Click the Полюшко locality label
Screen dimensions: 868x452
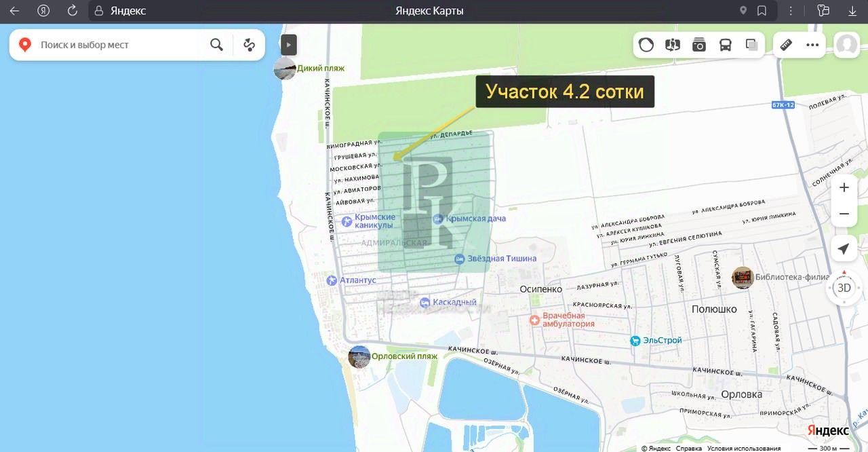(x=714, y=309)
